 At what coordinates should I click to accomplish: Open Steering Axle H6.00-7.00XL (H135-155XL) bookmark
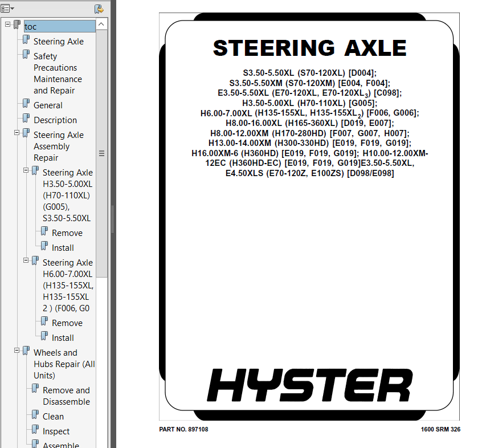click(68, 286)
